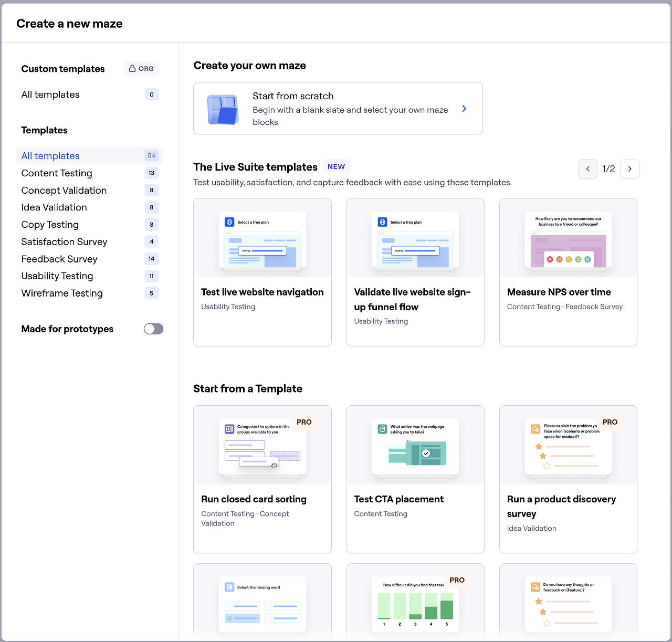Image resolution: width=672 pixels, height=642 pixels.
Task: Open the Select the missing word template
Action: [262, 602]
